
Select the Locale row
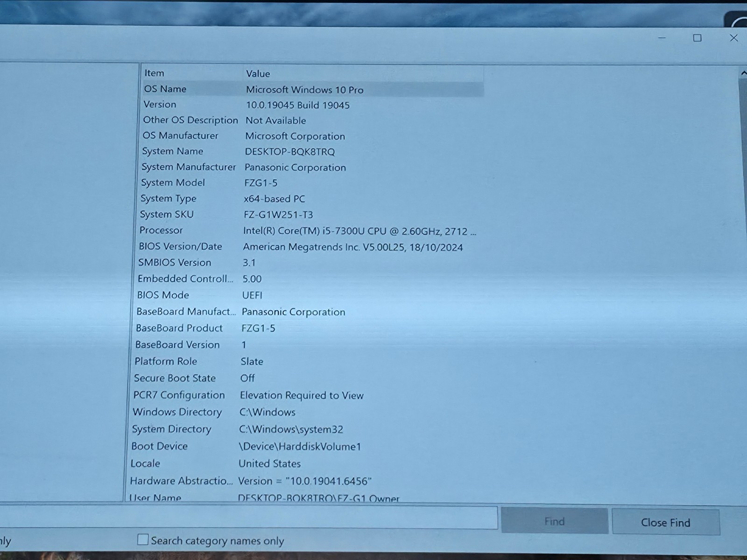307,463
